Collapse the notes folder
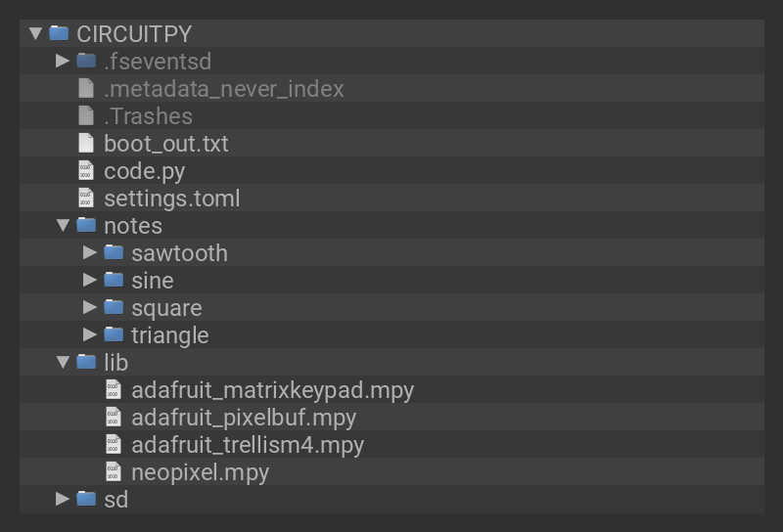 [63, 226]
